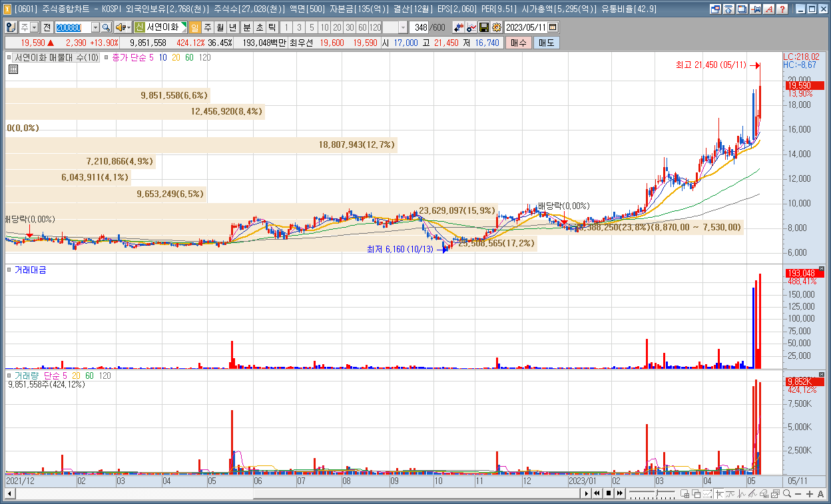Click the picture-with-chart icon at bottom

pos(775,493)
